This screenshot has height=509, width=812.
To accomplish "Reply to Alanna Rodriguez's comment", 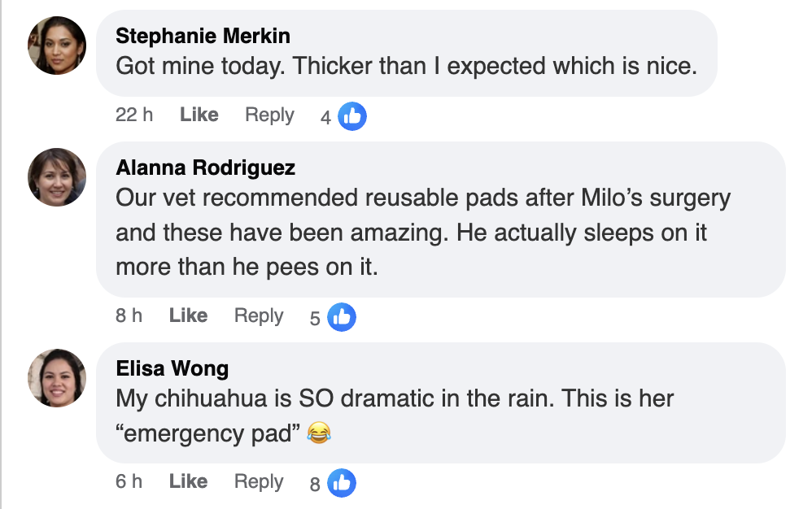I will (x=258, y=316).
